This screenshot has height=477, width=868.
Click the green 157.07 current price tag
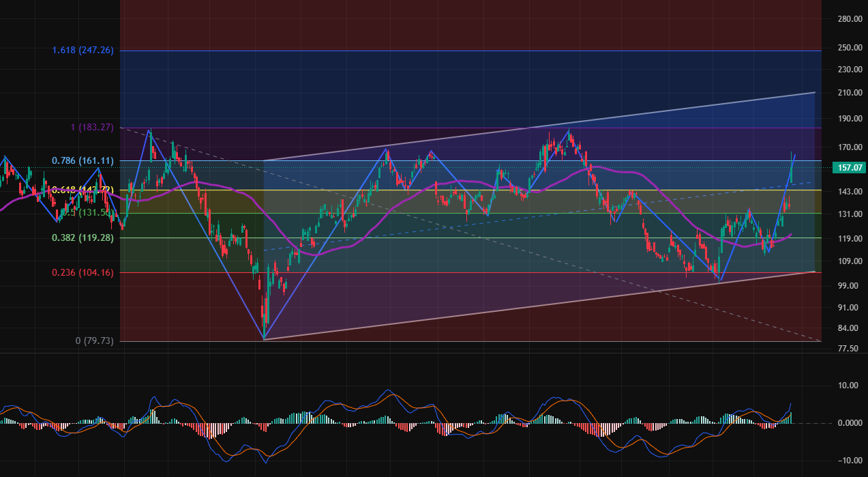pos(848,167)
